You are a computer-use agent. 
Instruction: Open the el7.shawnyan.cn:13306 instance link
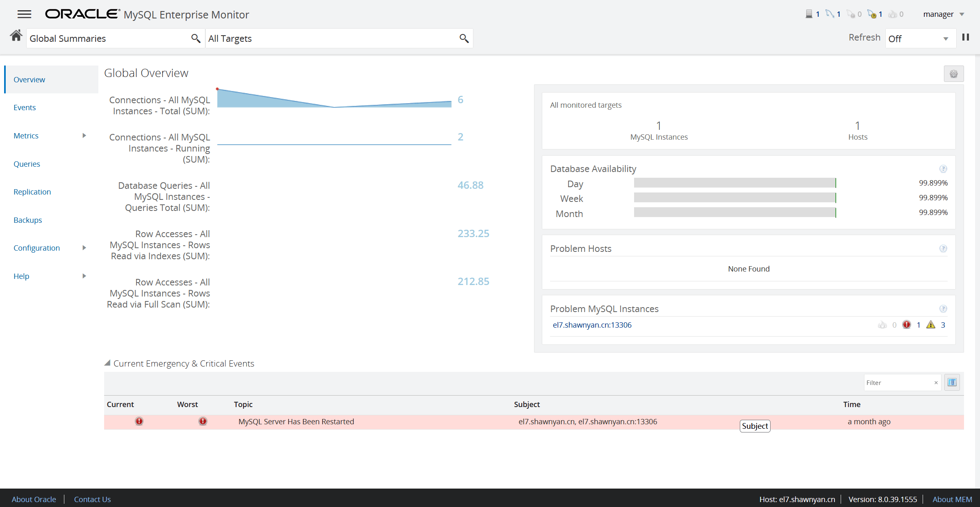click(592, 325)
